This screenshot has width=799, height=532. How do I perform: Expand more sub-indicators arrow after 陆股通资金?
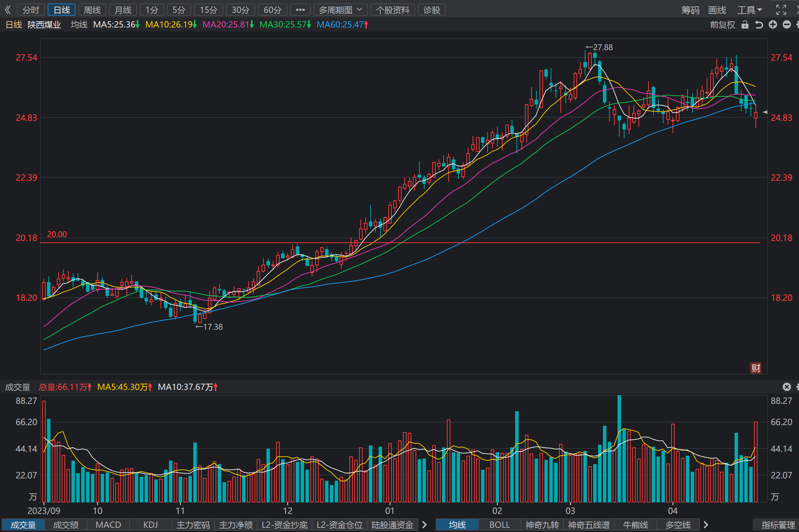pyautogui.click(x=424, y=525)
